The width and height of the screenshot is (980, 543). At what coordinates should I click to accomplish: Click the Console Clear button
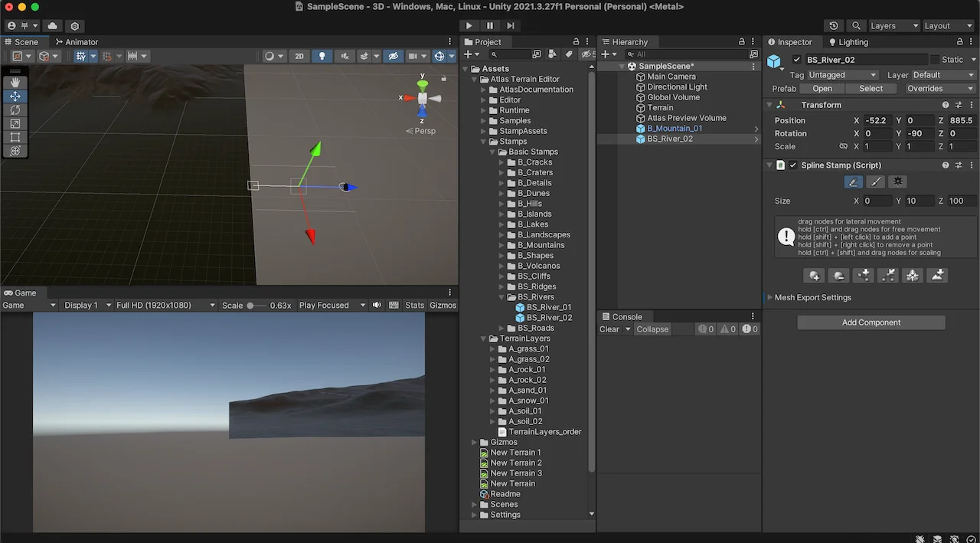coord(609,329)
